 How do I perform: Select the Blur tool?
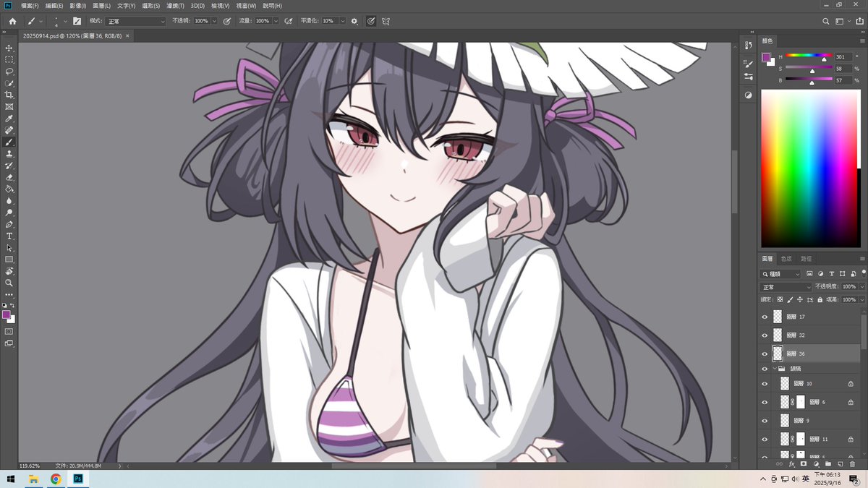(x=9, y=201)
